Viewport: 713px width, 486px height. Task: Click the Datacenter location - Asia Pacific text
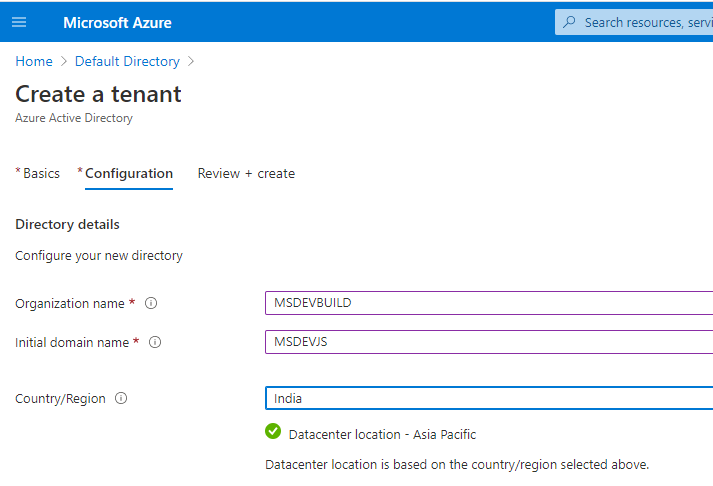click(382, 434)
